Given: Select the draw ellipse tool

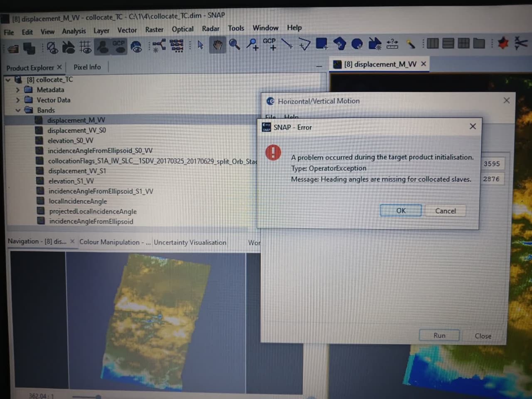Looking at the screenshot, I should [357, 43].
